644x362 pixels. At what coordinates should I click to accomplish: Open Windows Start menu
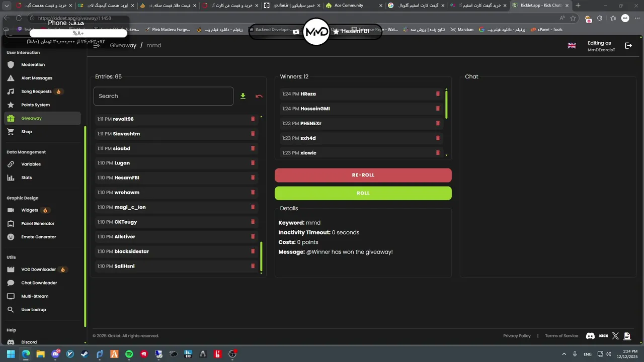[11, 354]
